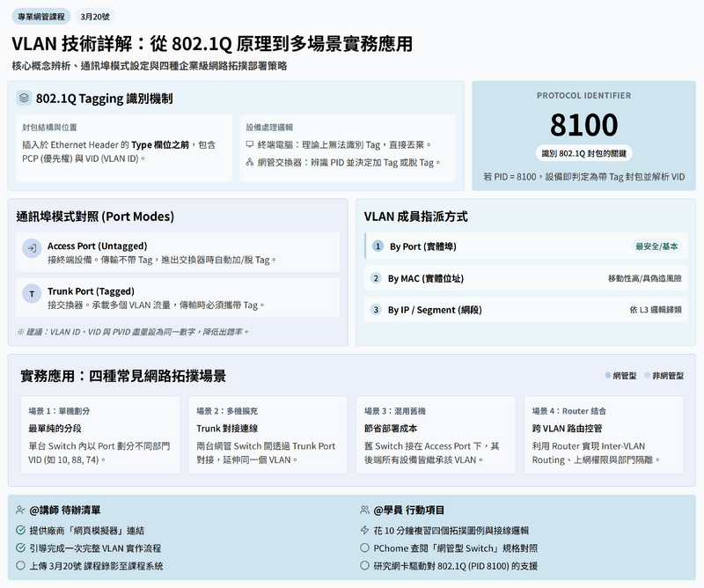Click the layers icon beside 802.1Q Tagging
Screen dimensions: 704x588
coord(25,99)
